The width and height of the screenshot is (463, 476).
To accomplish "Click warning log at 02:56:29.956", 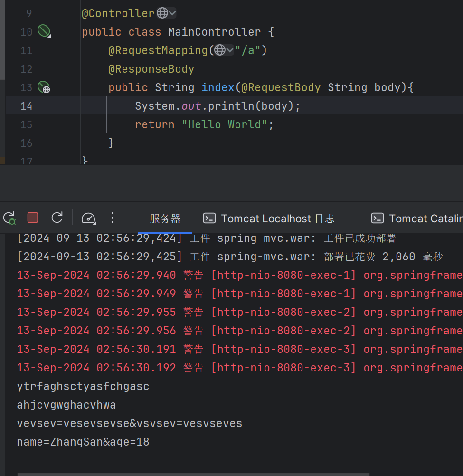I will (x=240, y=331).
